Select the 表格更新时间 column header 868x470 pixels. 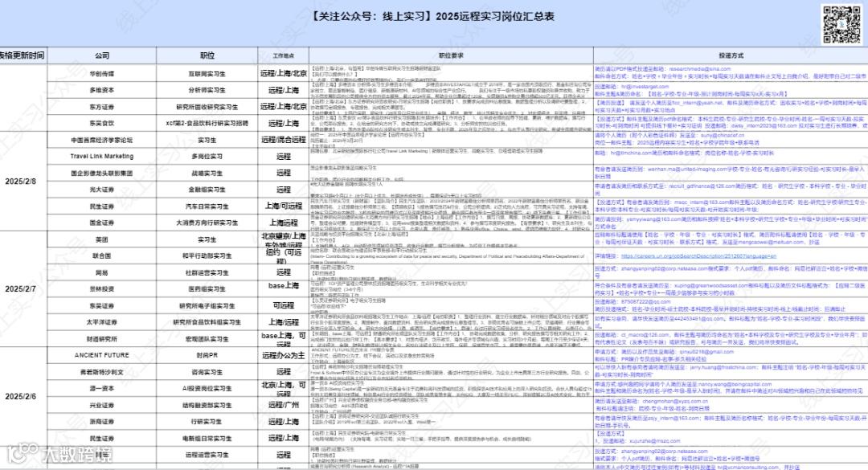click(23, 55)
